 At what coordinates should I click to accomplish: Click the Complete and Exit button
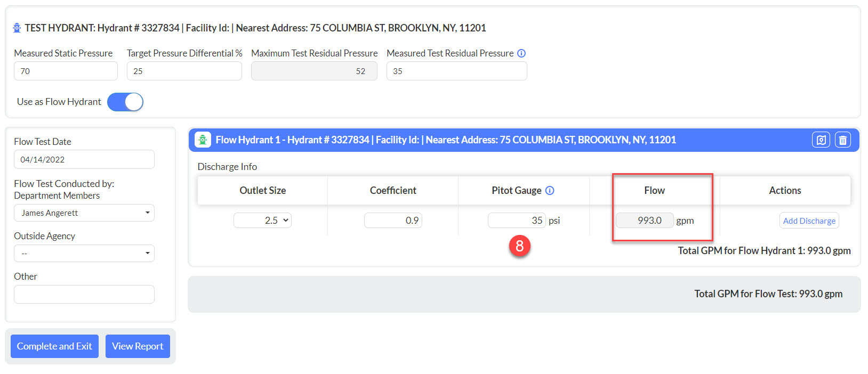click(x=54, y=346)
